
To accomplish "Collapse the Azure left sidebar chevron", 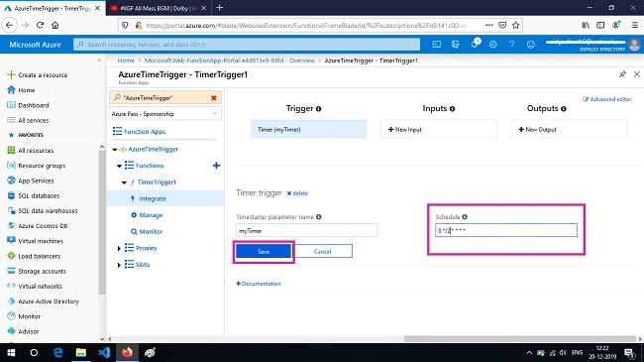I will pyautogui.click(x=99, y=60).
